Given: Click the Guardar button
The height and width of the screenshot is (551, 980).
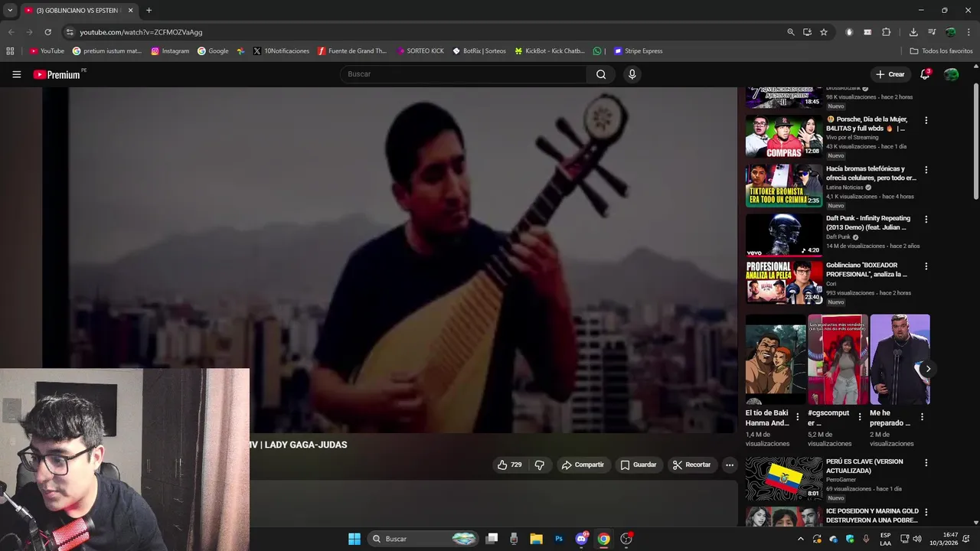Looking at the screenshot, I should pyautogui.click(x=639, y=465).
